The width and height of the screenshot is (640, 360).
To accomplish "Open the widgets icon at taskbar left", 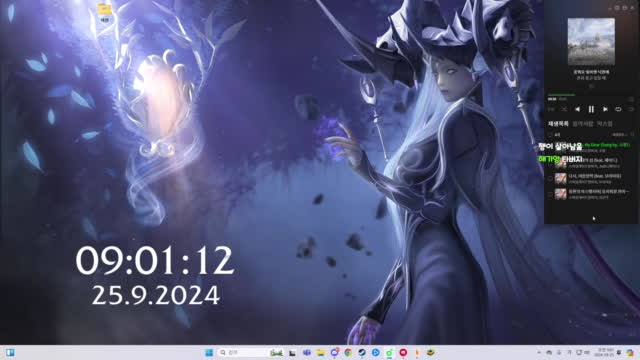I will pyautogui.click(x=10, y=352).
